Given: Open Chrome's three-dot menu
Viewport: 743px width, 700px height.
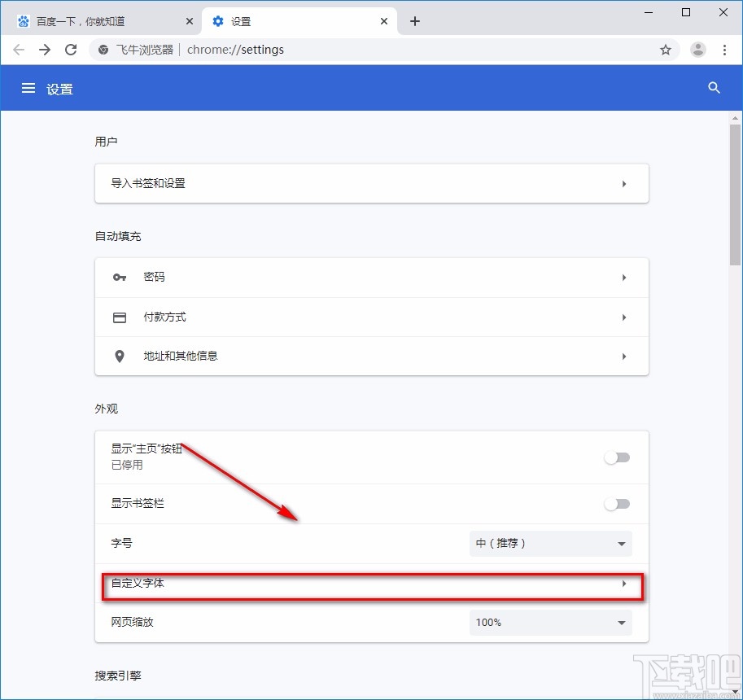Looking at the screenshot, I should pos(725,50).
